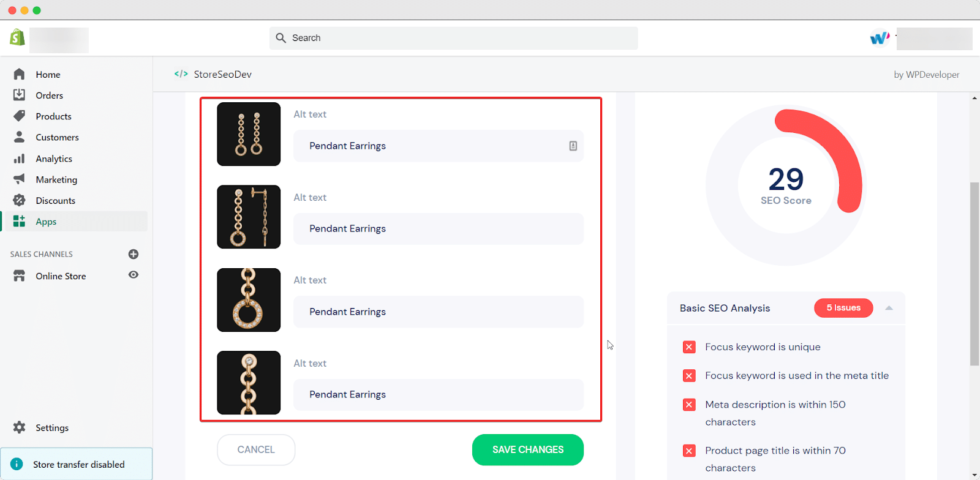Click SALES CHANNELS heading
980x480 pixels.
42,254
